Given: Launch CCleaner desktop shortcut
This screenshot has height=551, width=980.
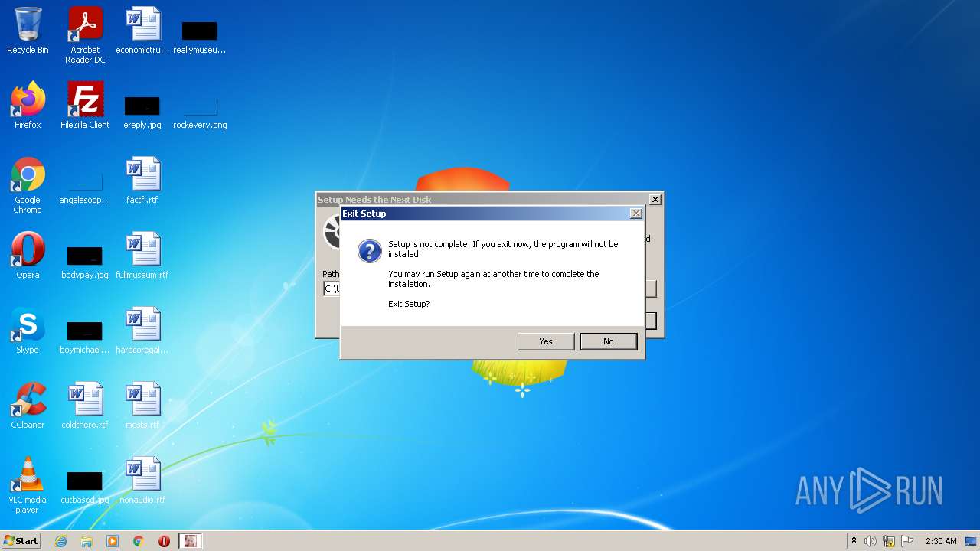Looking at the screenshot, I should tap(28, 406).
